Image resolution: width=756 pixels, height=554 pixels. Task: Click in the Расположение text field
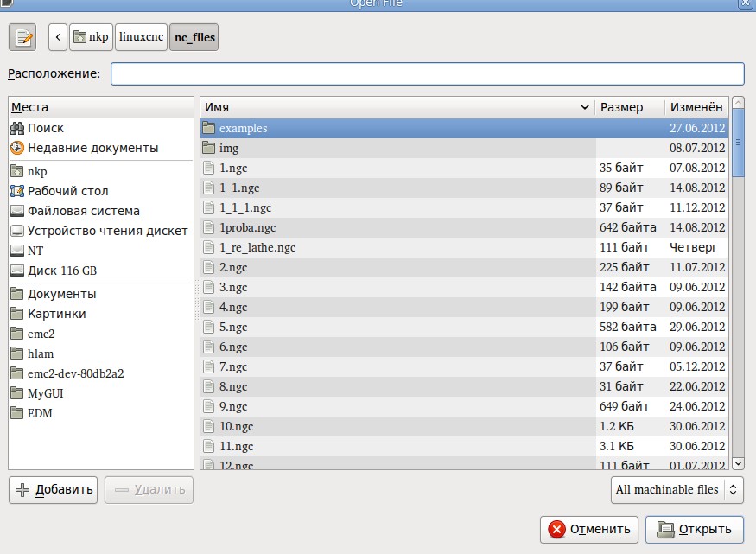(427, 73)
